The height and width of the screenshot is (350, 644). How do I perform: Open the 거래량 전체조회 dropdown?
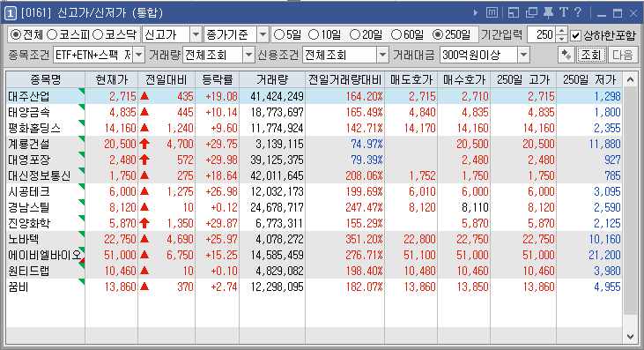click(x=248, y=55)
